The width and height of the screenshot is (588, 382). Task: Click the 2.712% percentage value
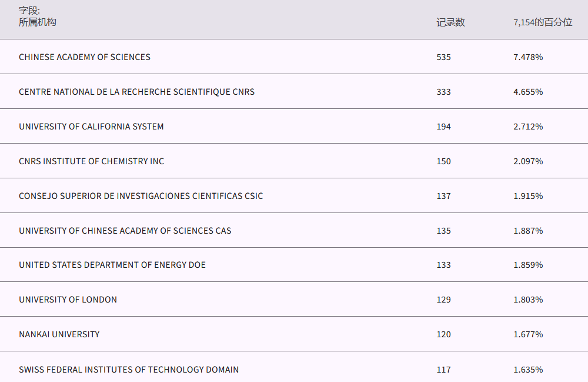tap(528, 127)
